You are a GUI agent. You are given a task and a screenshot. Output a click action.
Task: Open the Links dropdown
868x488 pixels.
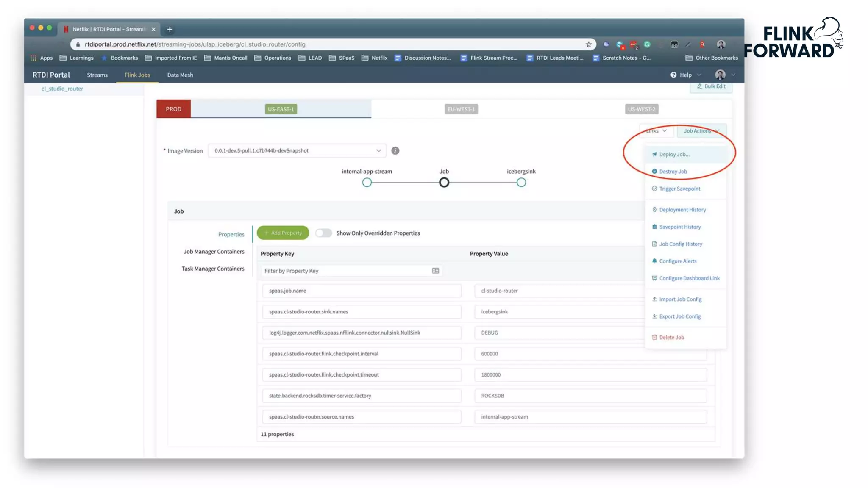(656, 131)
